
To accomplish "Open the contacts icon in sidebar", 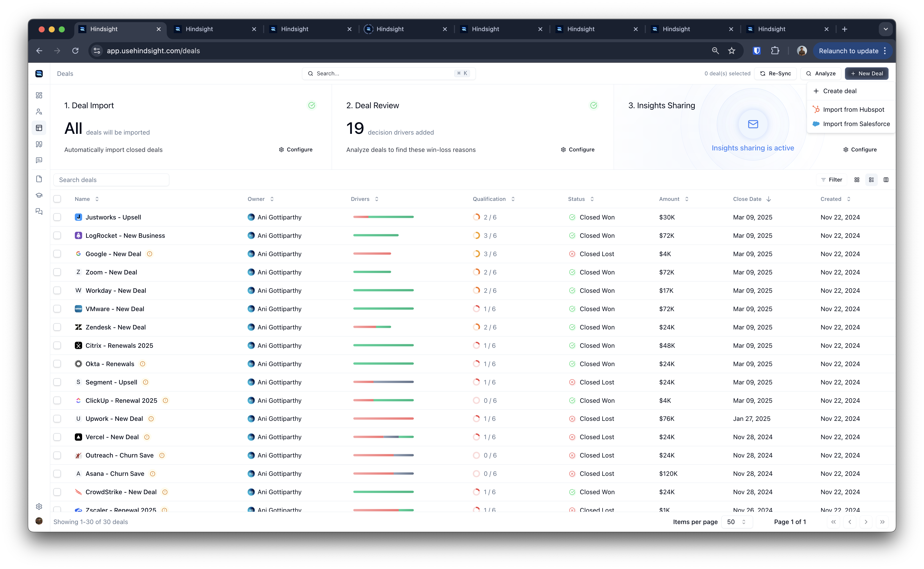I will coord(39,112).
